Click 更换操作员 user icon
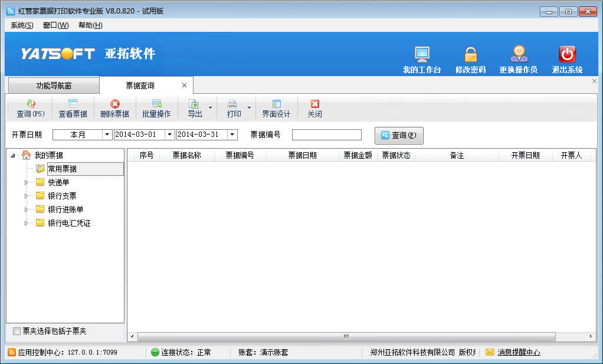 pos(519,54)
